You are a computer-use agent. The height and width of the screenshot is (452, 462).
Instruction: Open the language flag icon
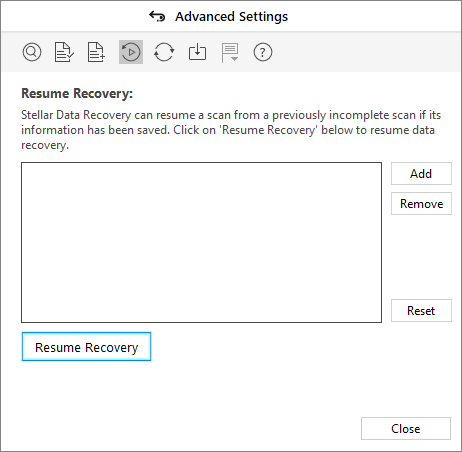tap(230, 52)
